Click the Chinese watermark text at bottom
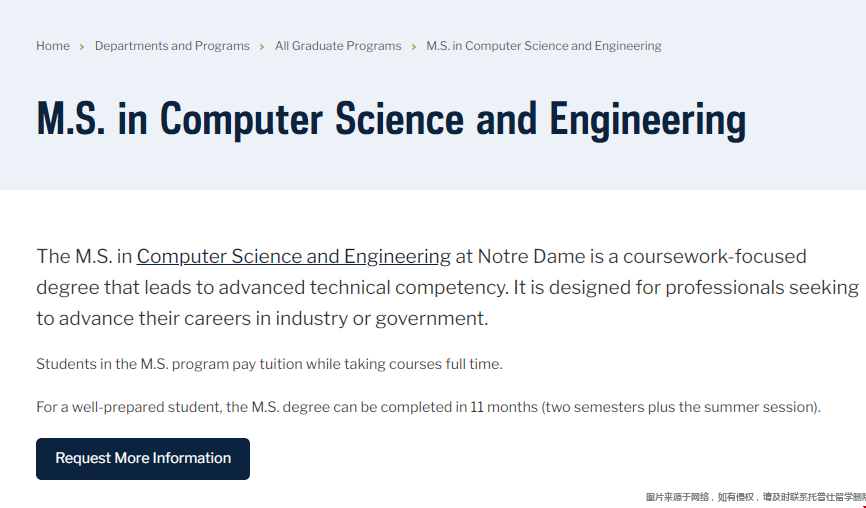The image size is (866, 508). [x=756, y=498]
